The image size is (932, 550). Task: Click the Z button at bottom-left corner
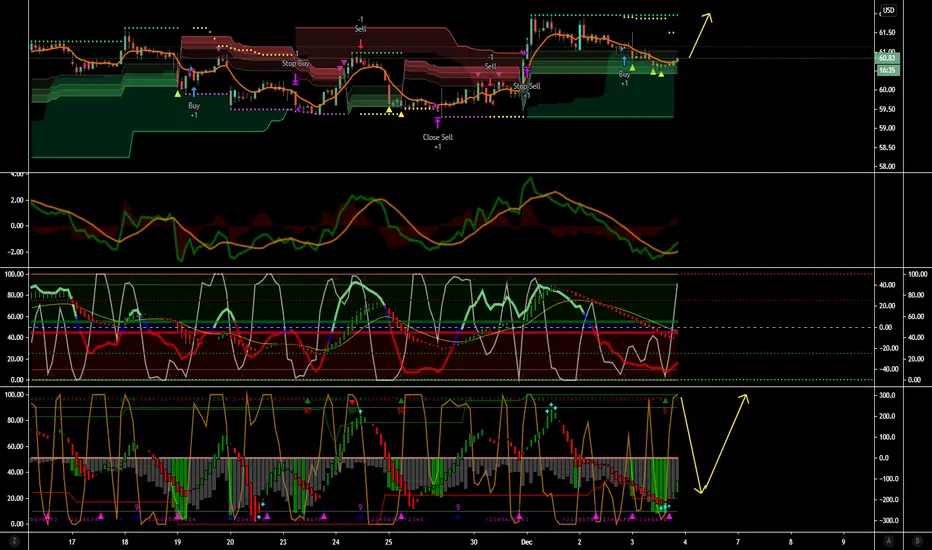click(14, 541)
